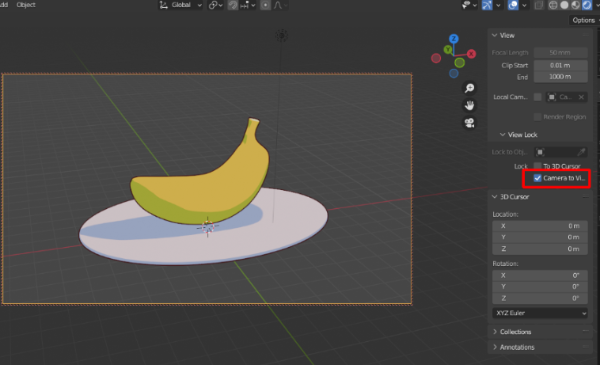Click the cursor Rotation X field
Viewport: 600px width, 365px height.
point(540,275)
